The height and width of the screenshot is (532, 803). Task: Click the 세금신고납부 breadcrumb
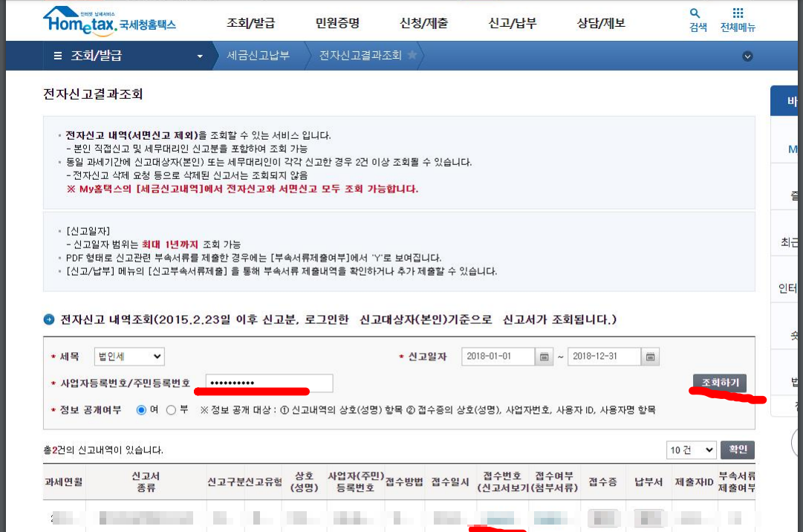(258, 56)
